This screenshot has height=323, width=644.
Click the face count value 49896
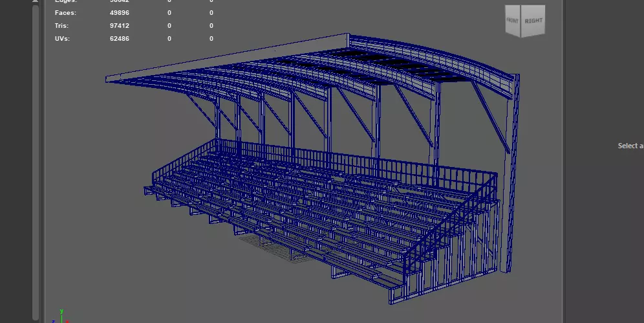(120, 13)
